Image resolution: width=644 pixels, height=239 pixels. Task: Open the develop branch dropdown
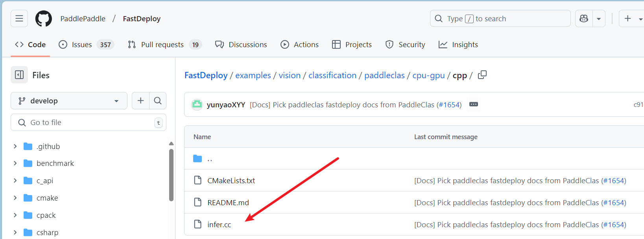click(x=69, y=101)
